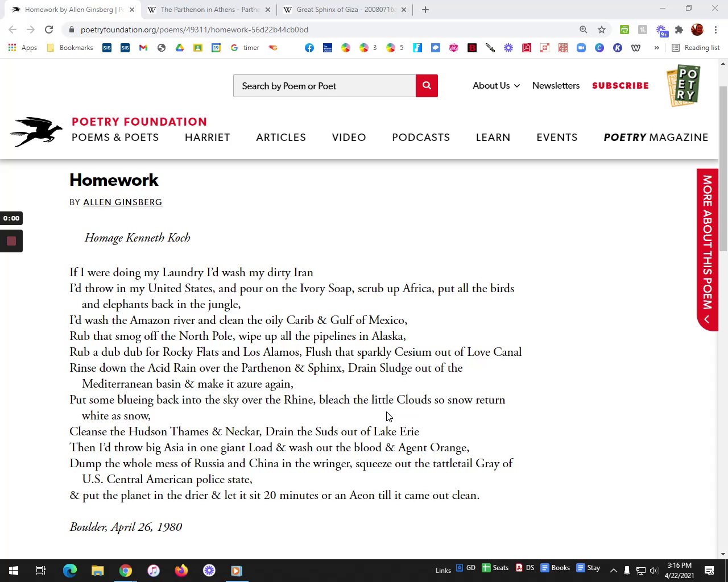Bookmark this page with the star icon

click(x=602, y=30)
